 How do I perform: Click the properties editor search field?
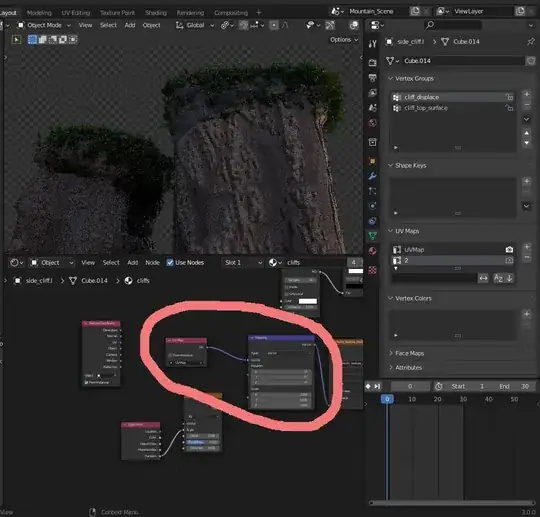click(x=453, y=25)
